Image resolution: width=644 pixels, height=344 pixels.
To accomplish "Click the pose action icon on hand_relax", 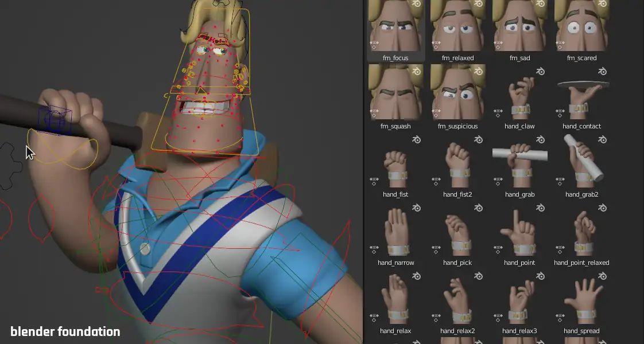I will click(374, 318).
